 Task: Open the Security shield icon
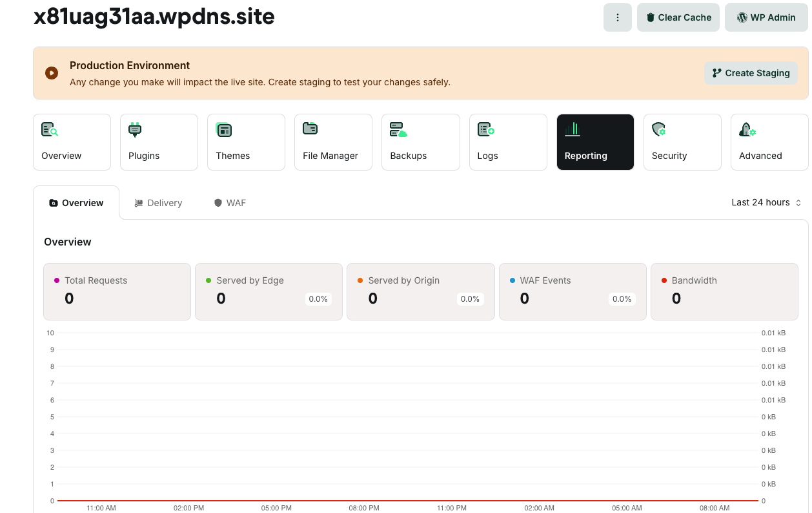coord(658,129)
